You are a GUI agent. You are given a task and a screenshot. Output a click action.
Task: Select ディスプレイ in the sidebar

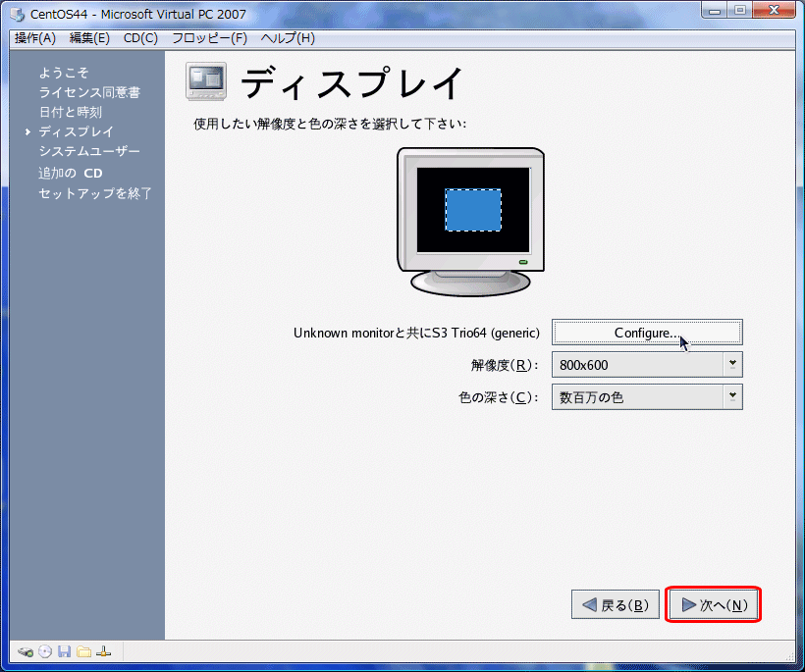[76, 131]
